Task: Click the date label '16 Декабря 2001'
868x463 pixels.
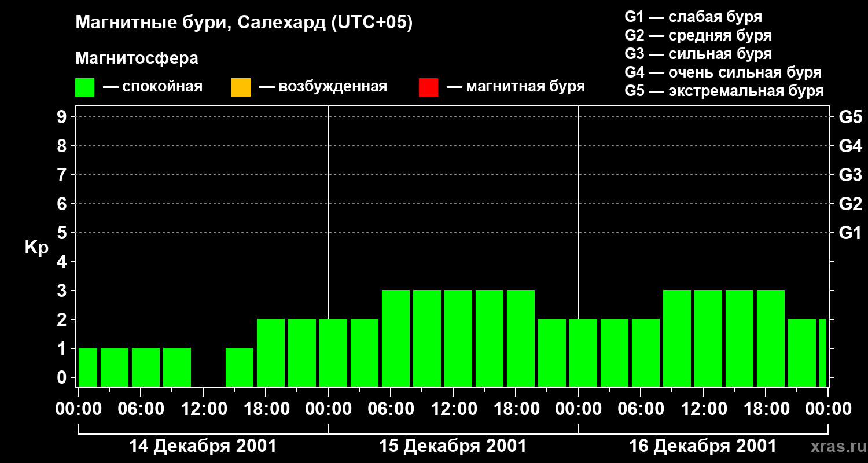Action: click(x=703, y=446)
